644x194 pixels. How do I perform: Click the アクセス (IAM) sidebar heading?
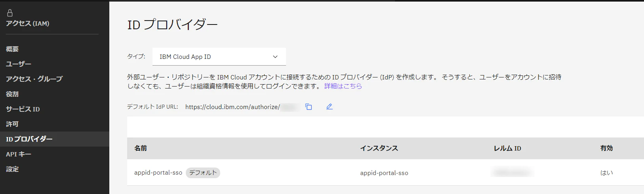tap(28, 23)
